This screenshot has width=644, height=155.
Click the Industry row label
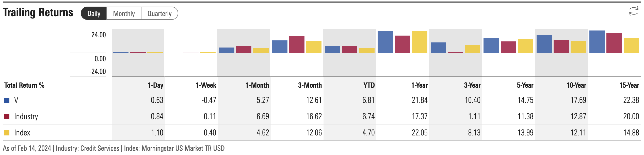[x=26, y=117]
